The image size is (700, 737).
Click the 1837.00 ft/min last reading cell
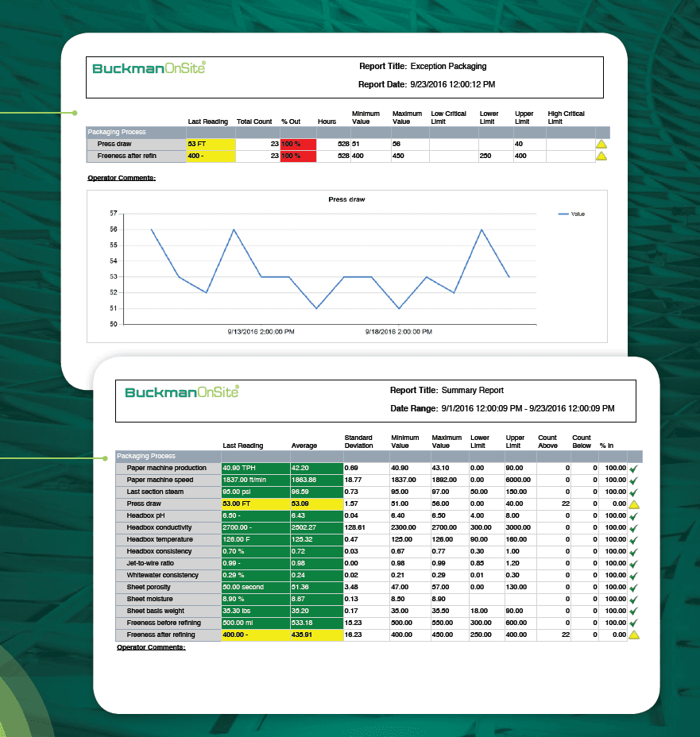[256, 480]
